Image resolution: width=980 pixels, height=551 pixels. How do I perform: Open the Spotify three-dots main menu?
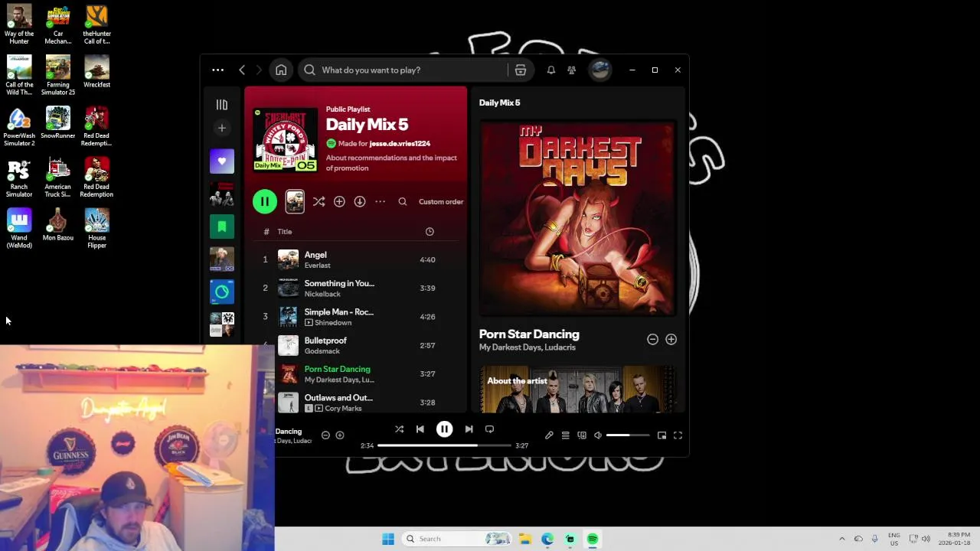[x=218, y=70]
